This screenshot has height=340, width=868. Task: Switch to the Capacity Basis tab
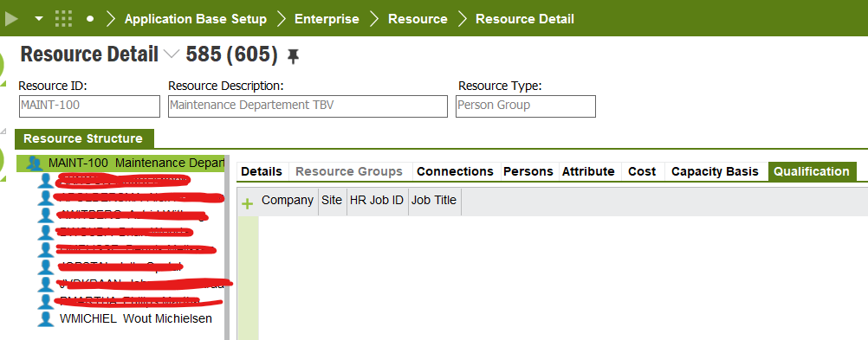pos(715,171)
